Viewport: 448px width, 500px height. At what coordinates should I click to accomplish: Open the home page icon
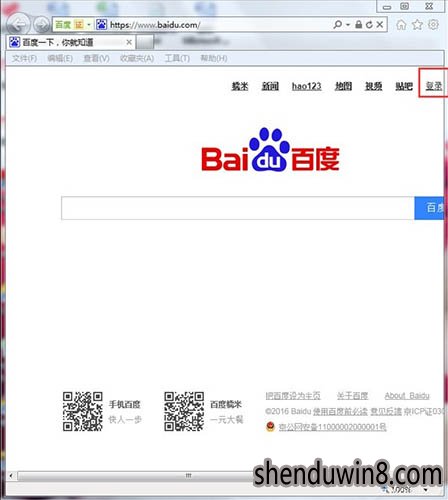click(401, 25)
